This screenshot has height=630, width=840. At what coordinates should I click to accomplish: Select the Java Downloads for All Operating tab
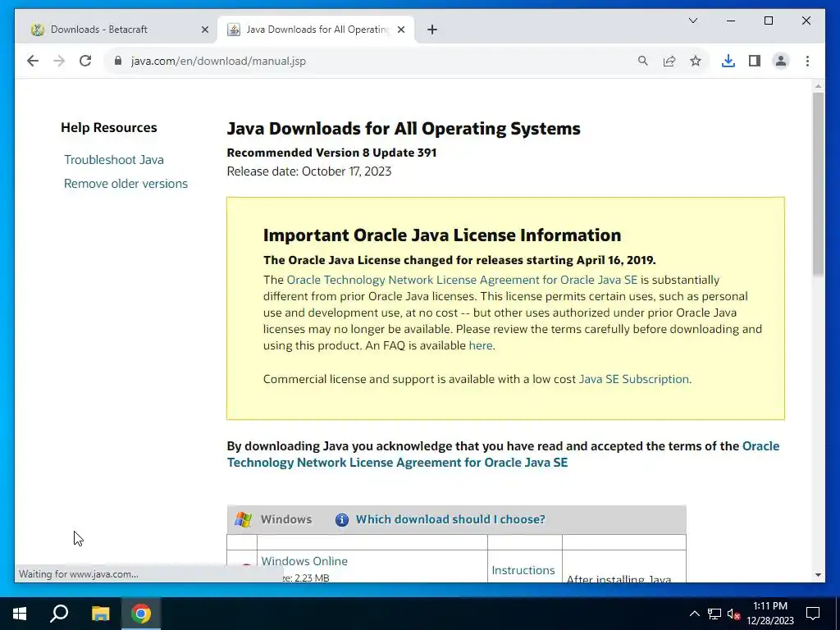click(316, 30)
